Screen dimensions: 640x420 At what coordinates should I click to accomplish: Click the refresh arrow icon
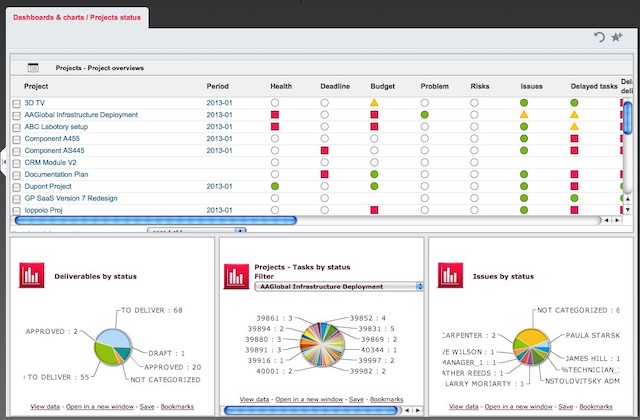pyautogui.click(x=599, y=38)
